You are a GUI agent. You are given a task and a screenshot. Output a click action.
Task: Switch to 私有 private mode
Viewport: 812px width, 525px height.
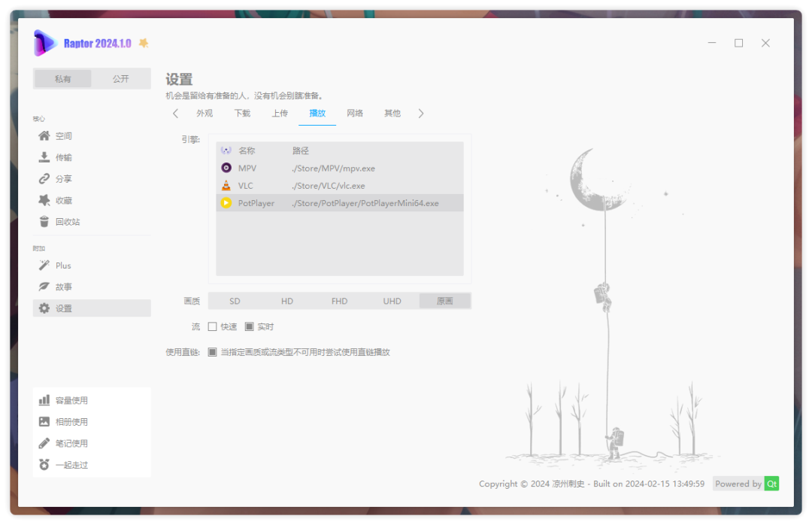coord(62,79)
